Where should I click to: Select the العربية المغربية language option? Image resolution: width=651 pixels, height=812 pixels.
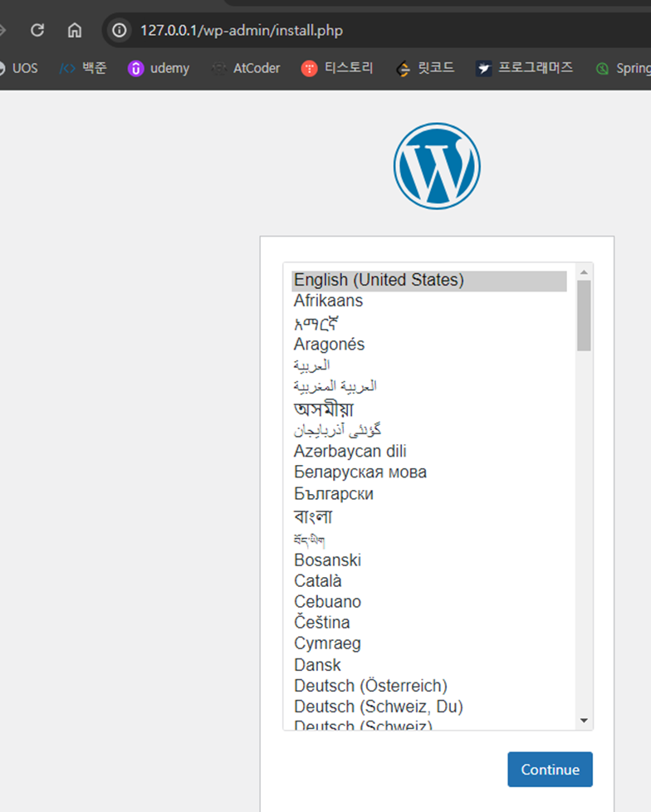coord(428,386)
